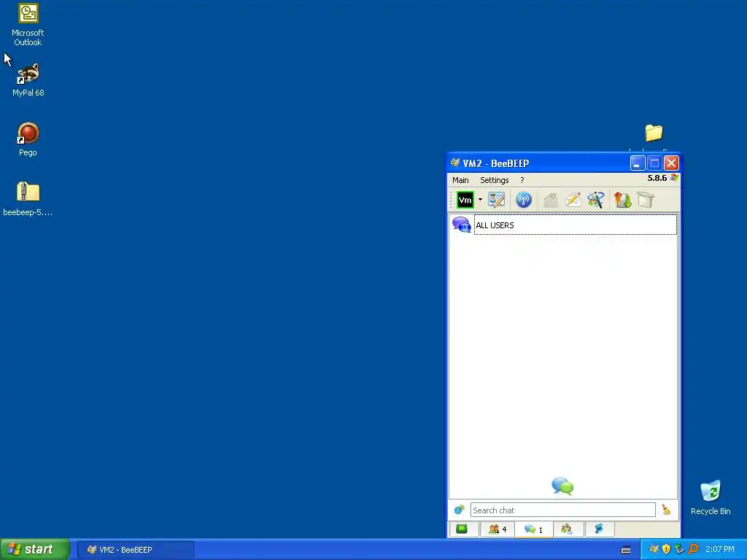The width and height of the screenshot is (747, 560).
Task: Switch to the chats tab showing 1
Action: pyautogui.click(x=533, y=529)
